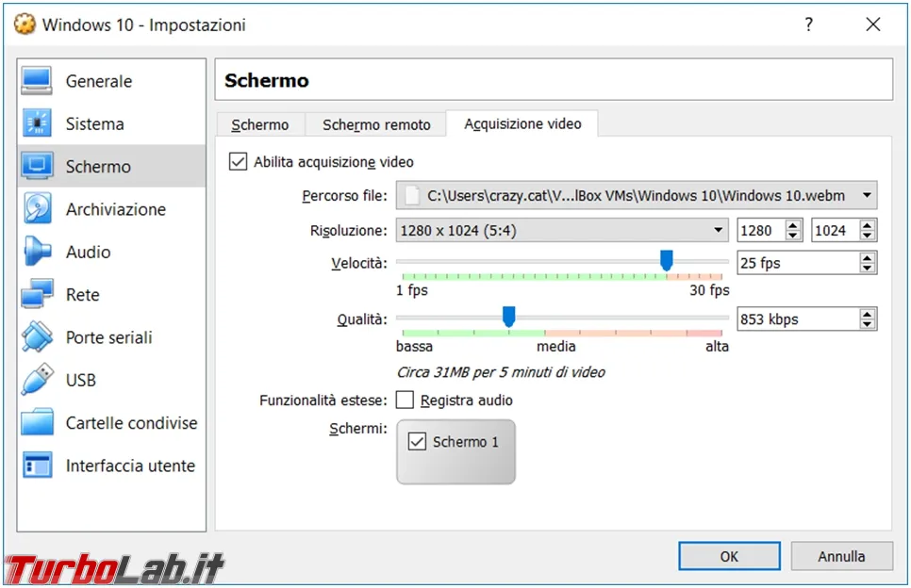This screenshot has width=911, height=588.
Task: Select the Sistema chip icon
Action: tap(37, 123)
